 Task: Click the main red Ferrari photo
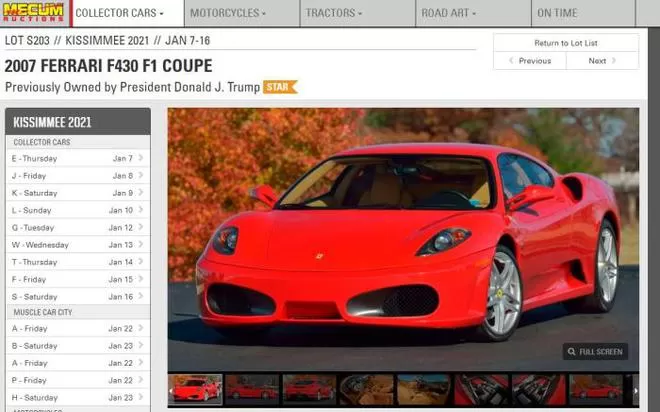[403, 240]
